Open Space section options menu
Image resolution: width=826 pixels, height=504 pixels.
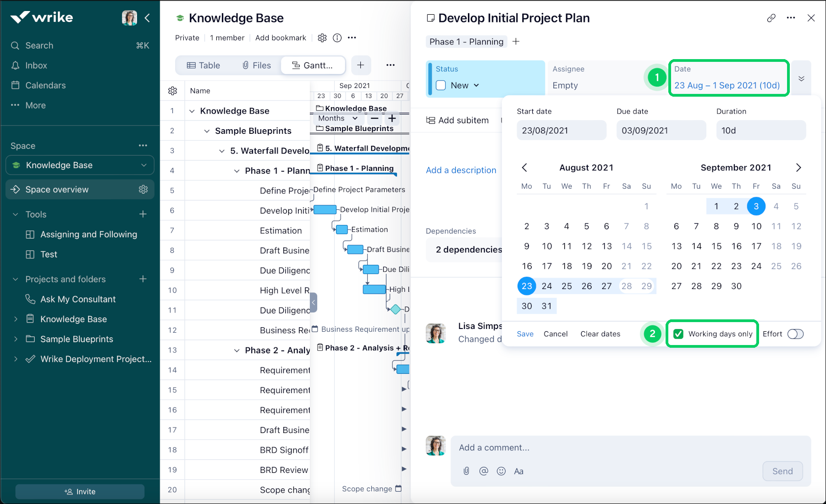pyautogui.click(x=143, y=146)
